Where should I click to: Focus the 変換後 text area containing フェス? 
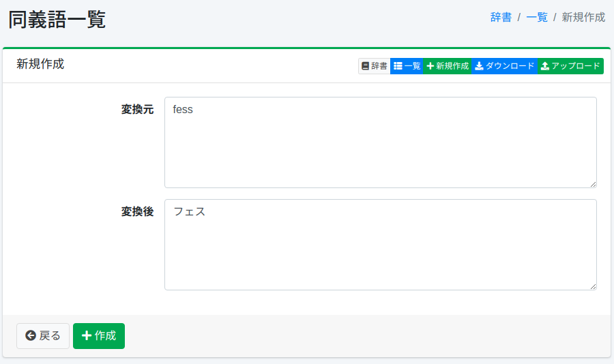tap(380, 244)
